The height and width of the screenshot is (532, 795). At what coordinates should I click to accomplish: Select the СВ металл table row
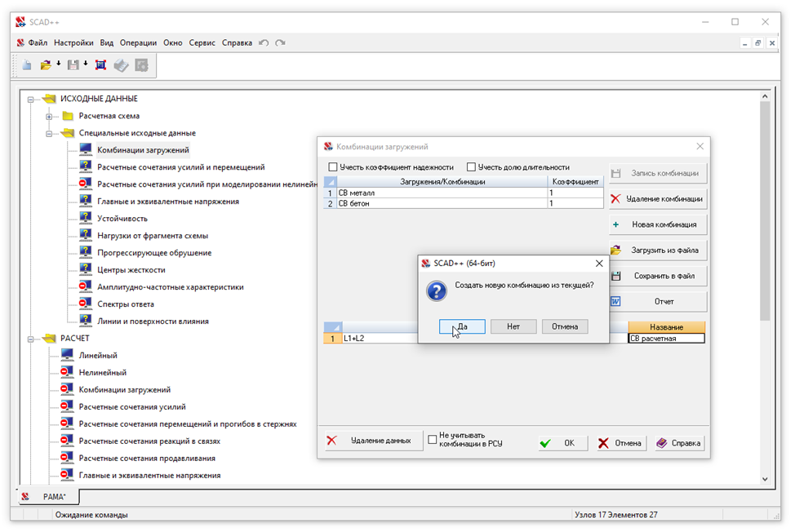click(464, 193)
